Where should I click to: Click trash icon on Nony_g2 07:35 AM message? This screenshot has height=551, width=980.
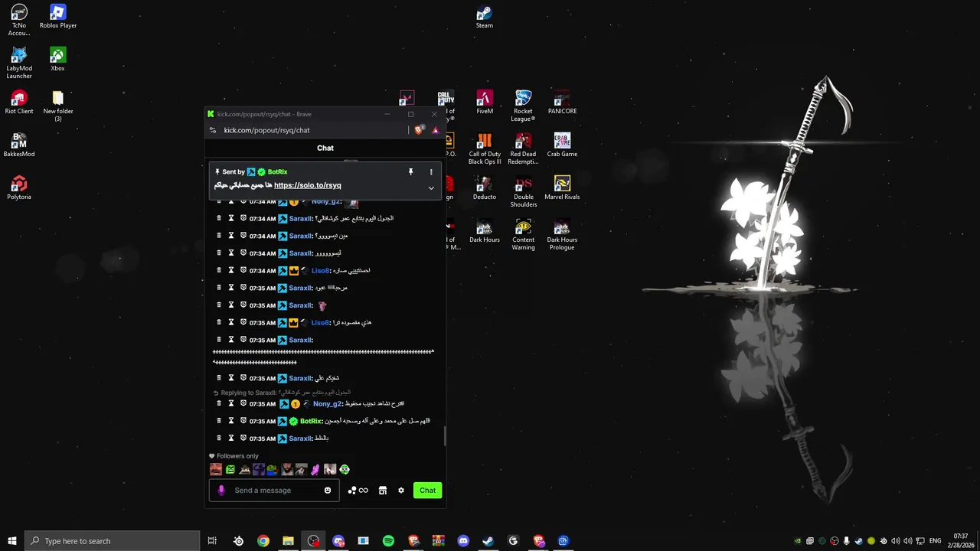pos(219,403)
